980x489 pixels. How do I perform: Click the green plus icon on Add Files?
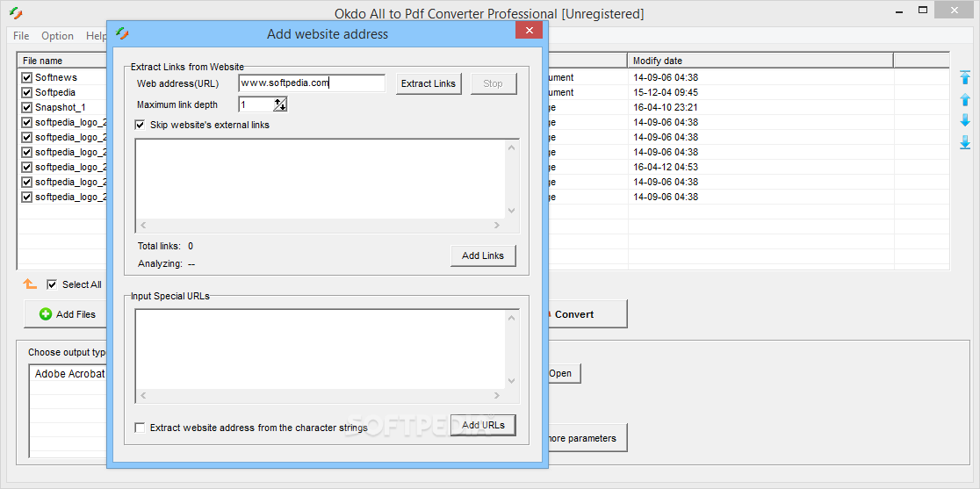coord(46,314)
